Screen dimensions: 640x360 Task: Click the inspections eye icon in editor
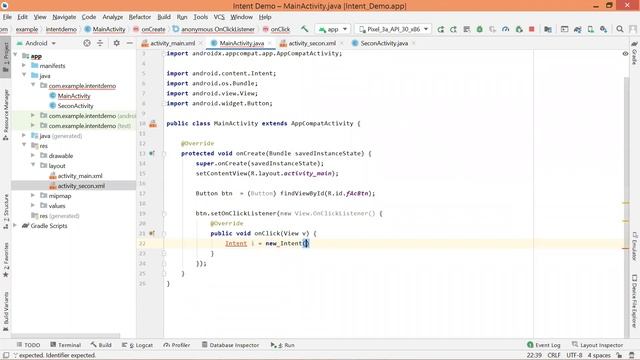pos(625,53)
